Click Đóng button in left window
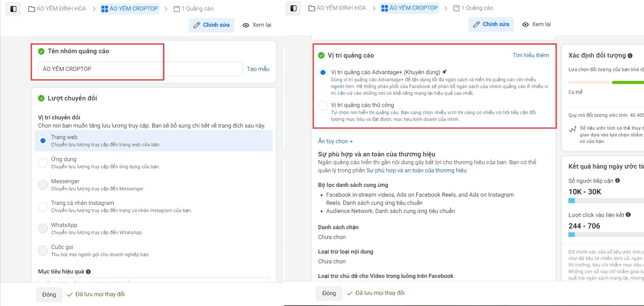The height and width of the screenshot is (306, 644). tap(49, 294)
